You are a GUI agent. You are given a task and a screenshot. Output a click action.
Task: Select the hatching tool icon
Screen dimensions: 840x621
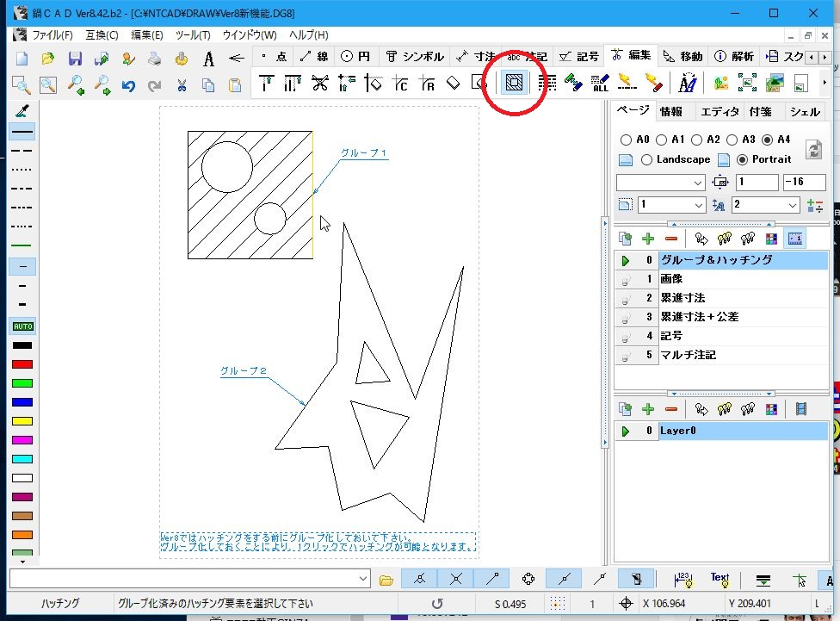(x=514, y=83)
